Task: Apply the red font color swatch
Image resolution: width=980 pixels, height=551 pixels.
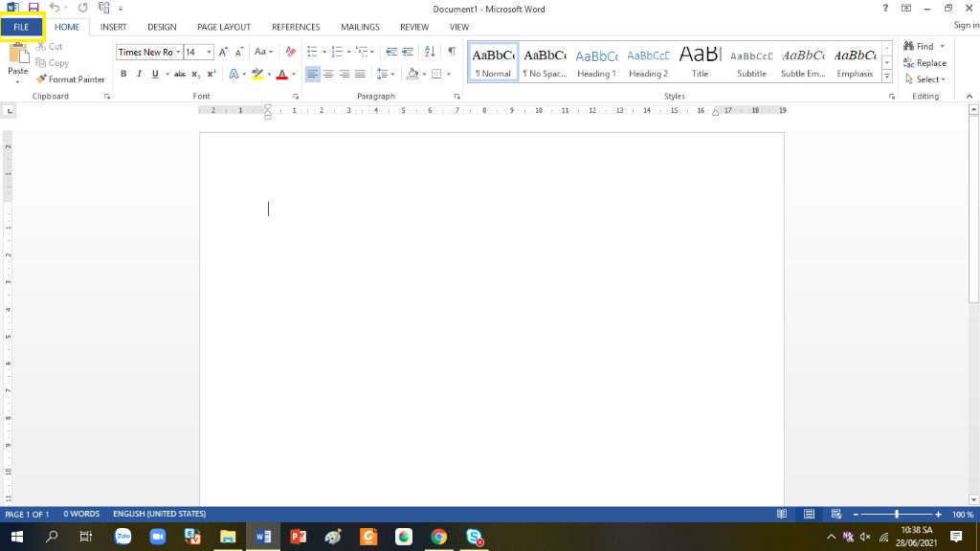Action: tap(282, 74)
